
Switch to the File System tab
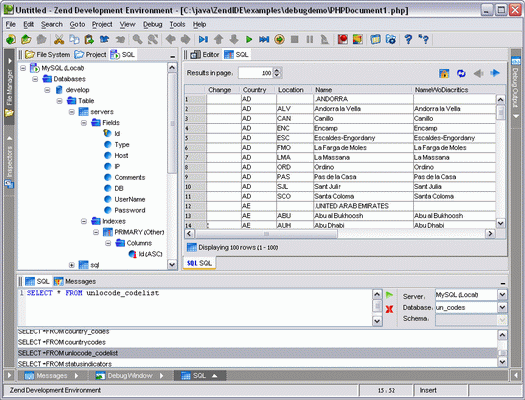[48, 55]
